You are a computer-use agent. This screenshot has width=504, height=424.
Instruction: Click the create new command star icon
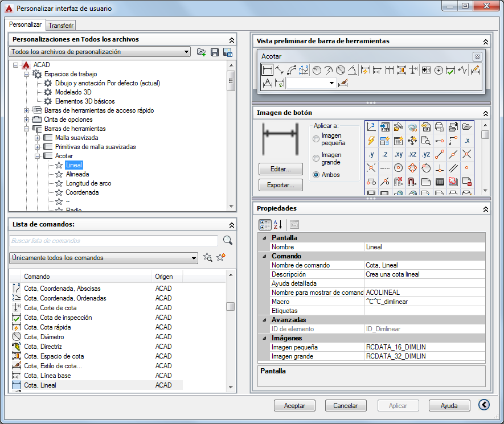pos(221,257)
